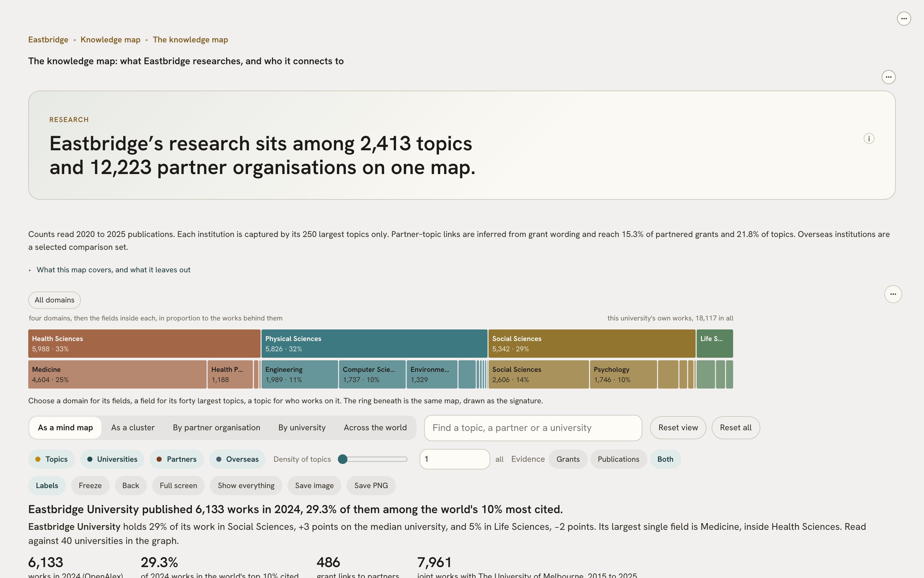Viewport: 924px width, 578px height.
Task: Toggle the Topics node filter
Action: (52, 460)
